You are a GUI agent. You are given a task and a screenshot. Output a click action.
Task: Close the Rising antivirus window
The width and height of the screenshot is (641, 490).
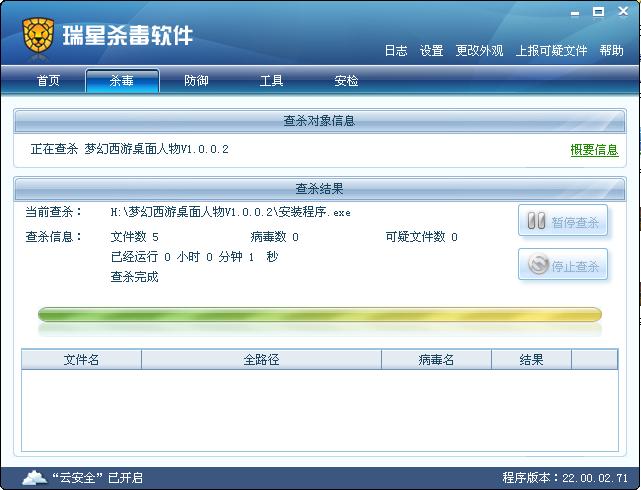[x=623, y=11]
